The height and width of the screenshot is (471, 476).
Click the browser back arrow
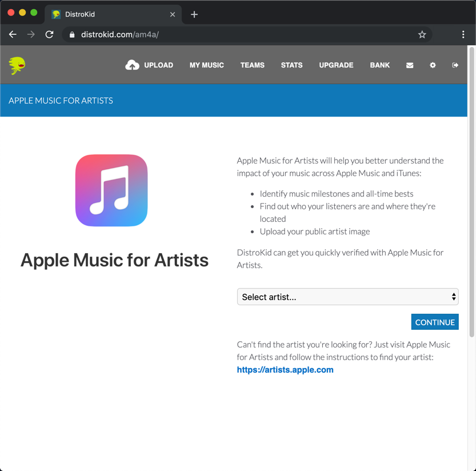pyautogui.click(x=13, y=34)
